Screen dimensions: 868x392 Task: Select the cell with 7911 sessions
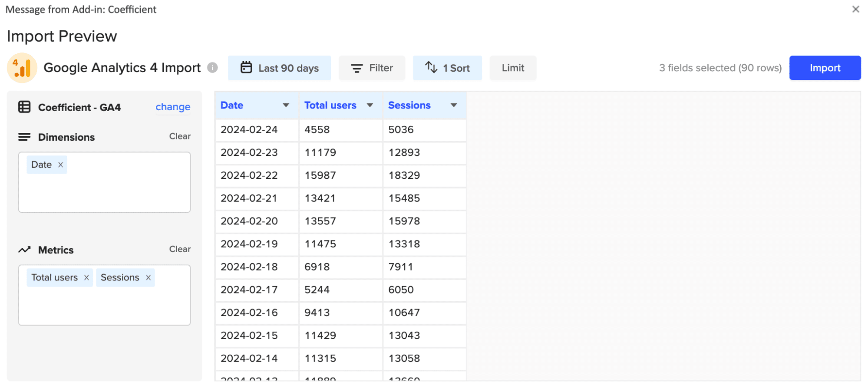point(424,267)
